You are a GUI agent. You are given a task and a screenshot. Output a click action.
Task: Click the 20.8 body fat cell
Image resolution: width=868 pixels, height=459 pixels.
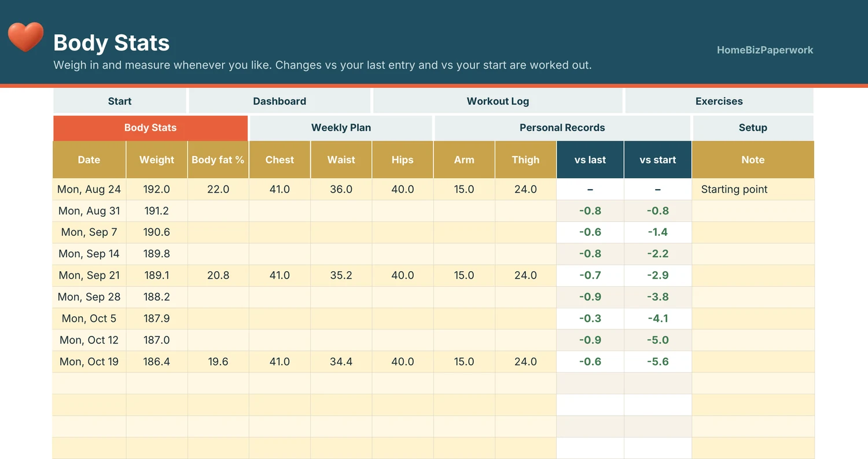pos(218,275)
